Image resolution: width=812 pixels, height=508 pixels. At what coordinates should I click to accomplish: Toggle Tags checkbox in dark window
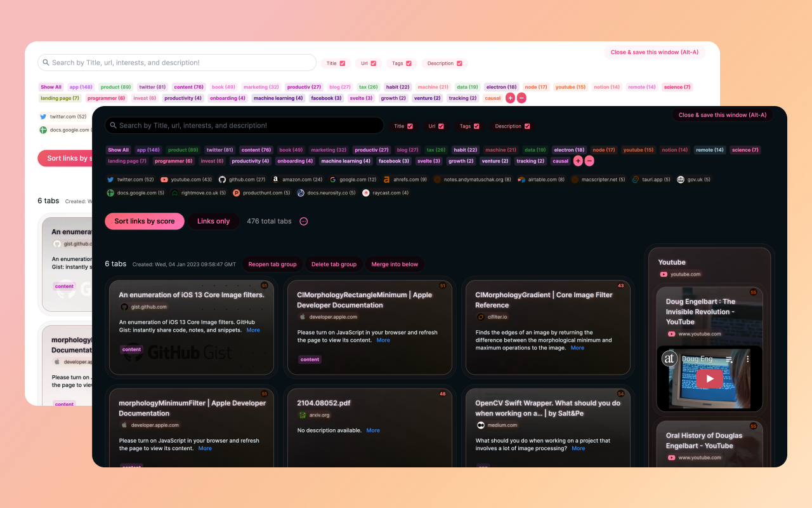click(476, 126)
